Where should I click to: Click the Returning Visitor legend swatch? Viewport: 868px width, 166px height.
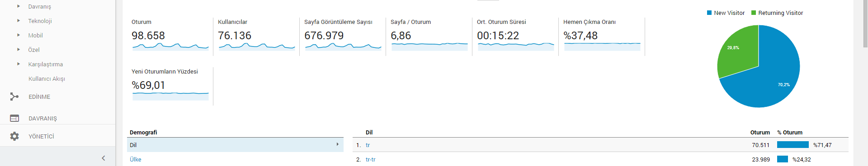754,13
